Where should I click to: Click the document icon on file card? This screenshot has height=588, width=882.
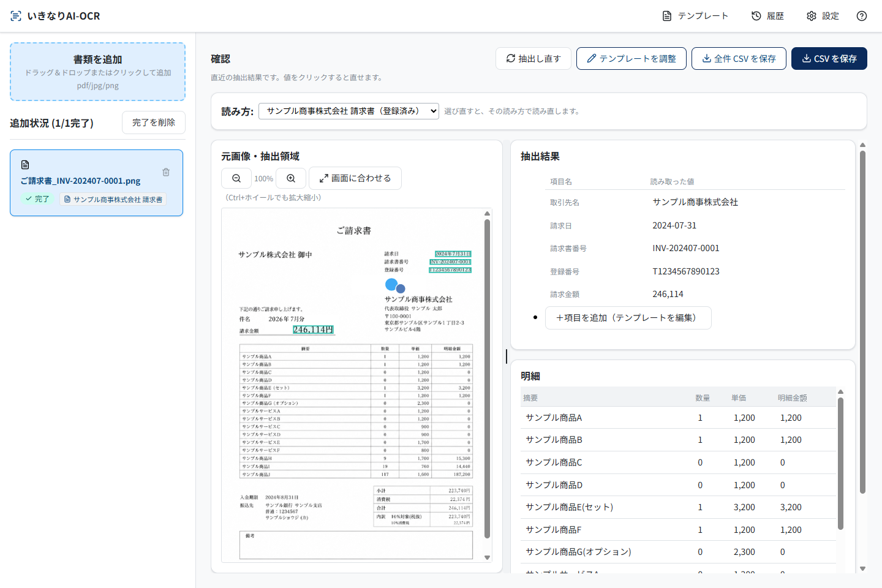(25, 165)
